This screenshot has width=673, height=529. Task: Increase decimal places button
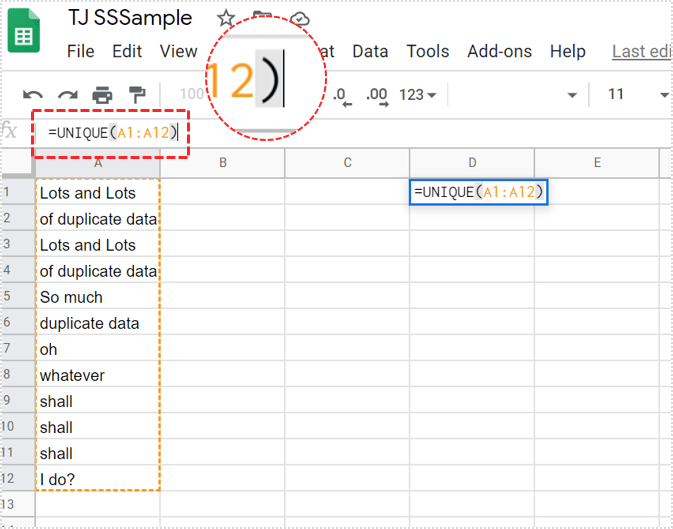click(x=376, y=95)
